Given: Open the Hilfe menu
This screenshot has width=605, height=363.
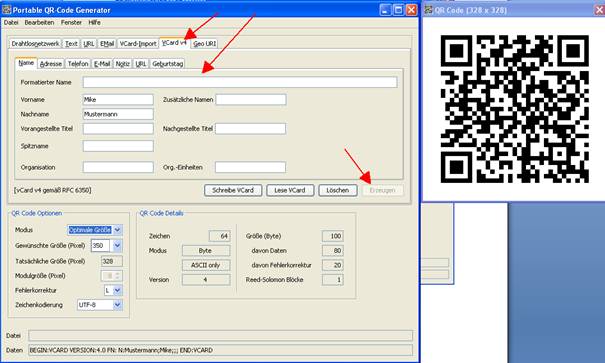Looking at the screenshot, I should (95, 22).
